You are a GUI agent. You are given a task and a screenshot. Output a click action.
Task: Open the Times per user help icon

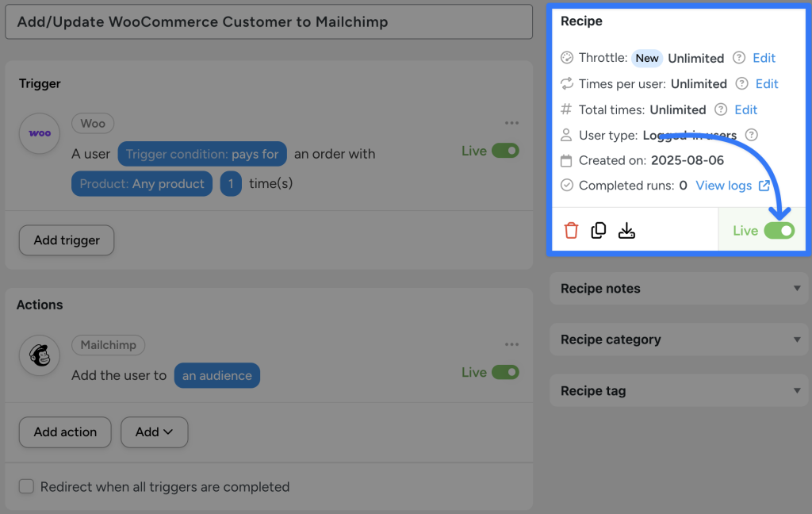tap(742, 83)
